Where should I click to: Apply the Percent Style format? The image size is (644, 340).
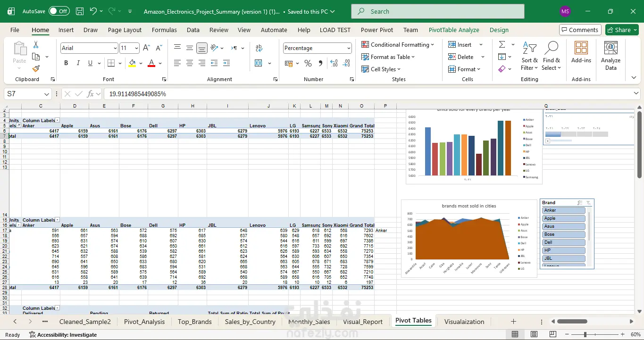coord(308,63)
